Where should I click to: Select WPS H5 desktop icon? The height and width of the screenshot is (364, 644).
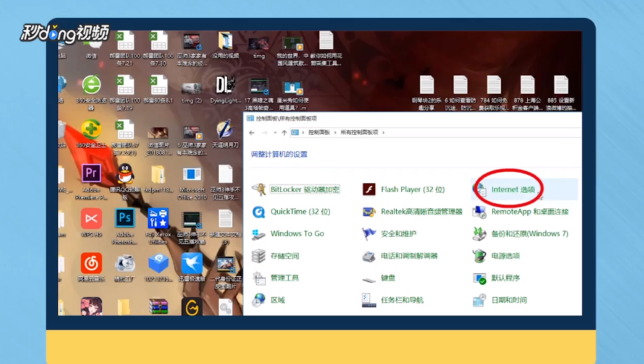(91, 223)
